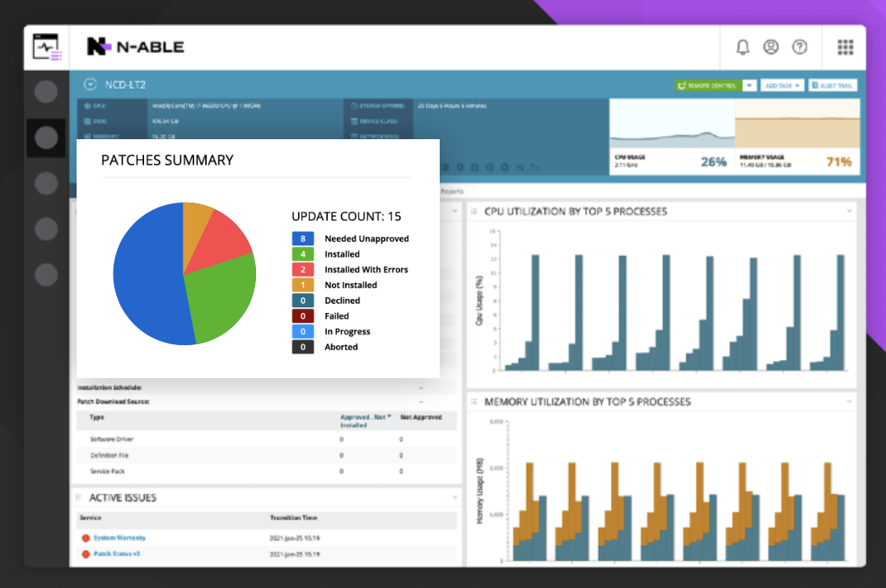Click the red status icon beside System Warranty

click(x=86, y=539)
